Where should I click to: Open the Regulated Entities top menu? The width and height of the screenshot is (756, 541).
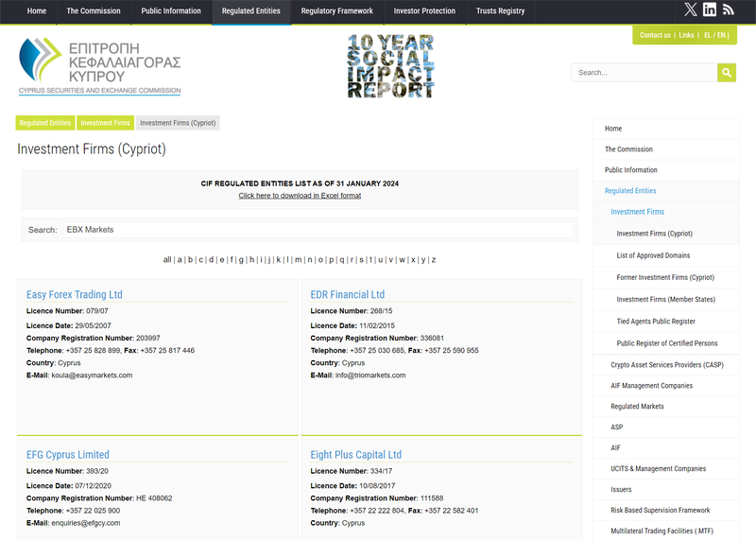pyautogui.click(x=250, y=11)
